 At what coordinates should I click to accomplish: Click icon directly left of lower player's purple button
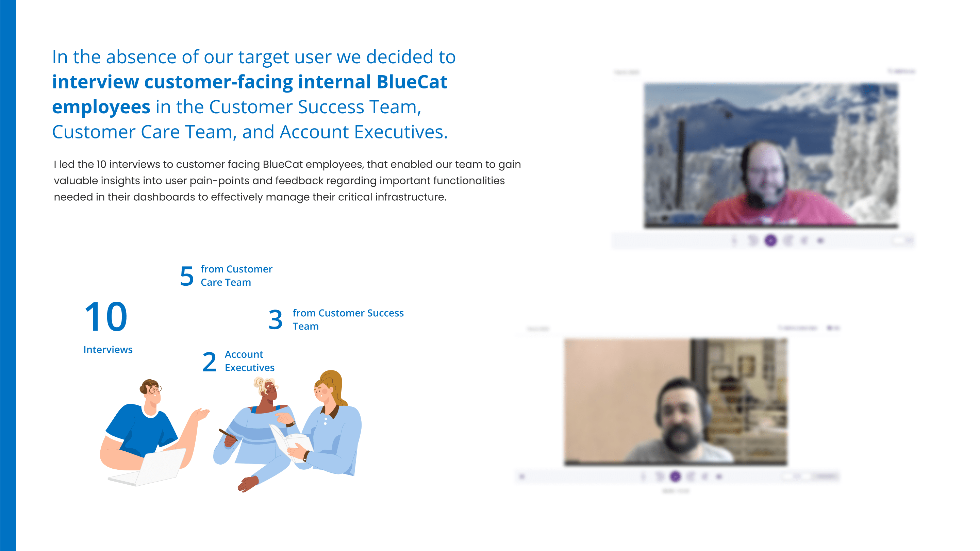[x=660, y=477]
